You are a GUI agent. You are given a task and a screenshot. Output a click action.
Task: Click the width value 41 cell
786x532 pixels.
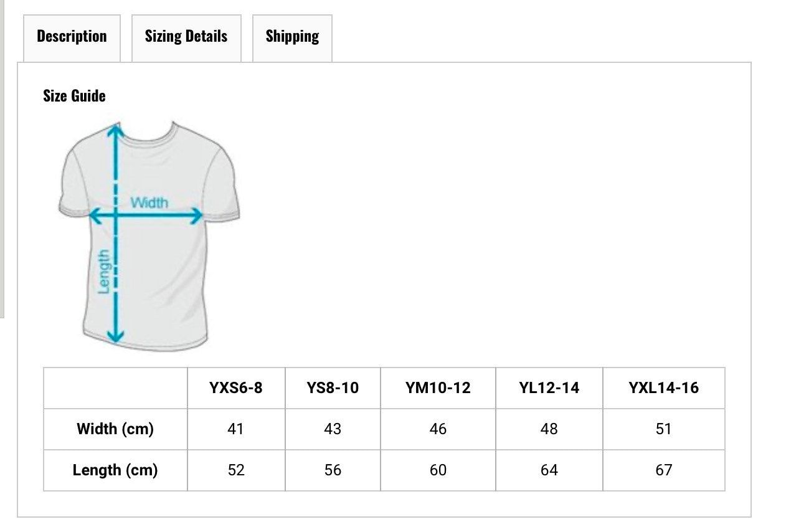(236, 429)
